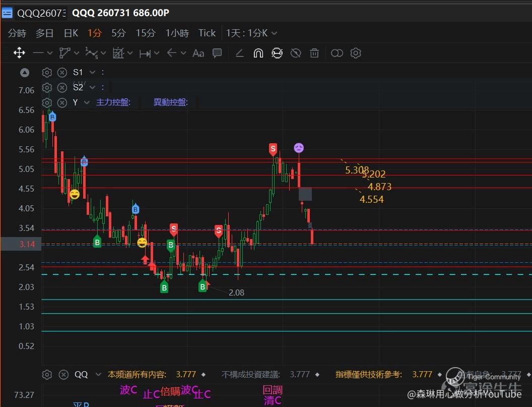This screenshot has height=407, width=532.
Task: Click the gray shaded box on the chart
Action: [x=305, y=194]
